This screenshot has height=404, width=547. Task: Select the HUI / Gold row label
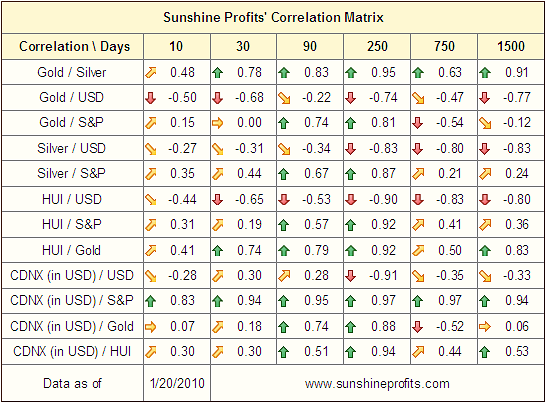(x=72, y=250)
